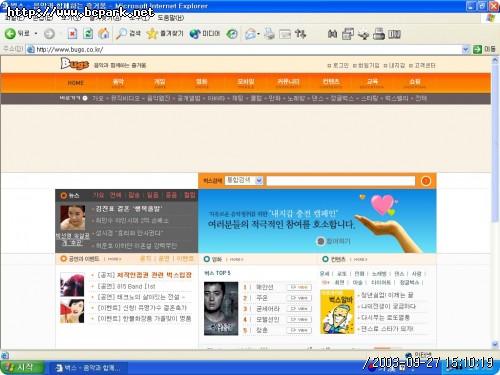Select the 커뮤니티 navigation tab
Viewport: 500px width, 375px height.
(288, 83)
